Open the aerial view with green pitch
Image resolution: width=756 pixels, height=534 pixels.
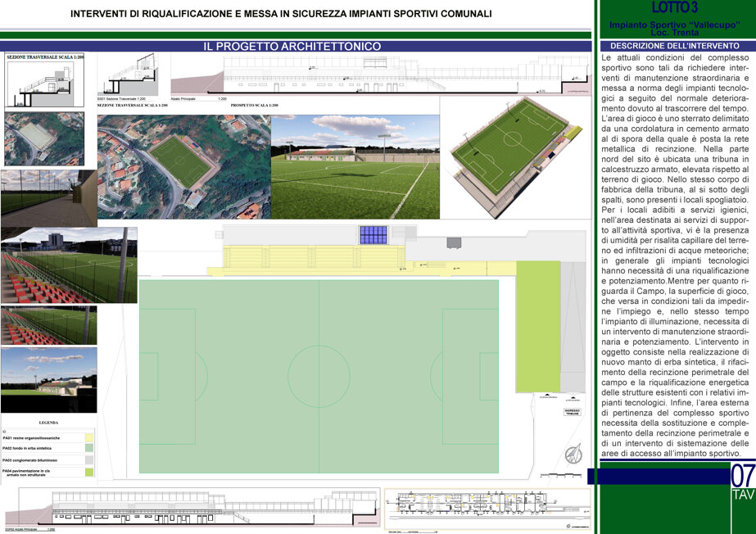[184, 167]
